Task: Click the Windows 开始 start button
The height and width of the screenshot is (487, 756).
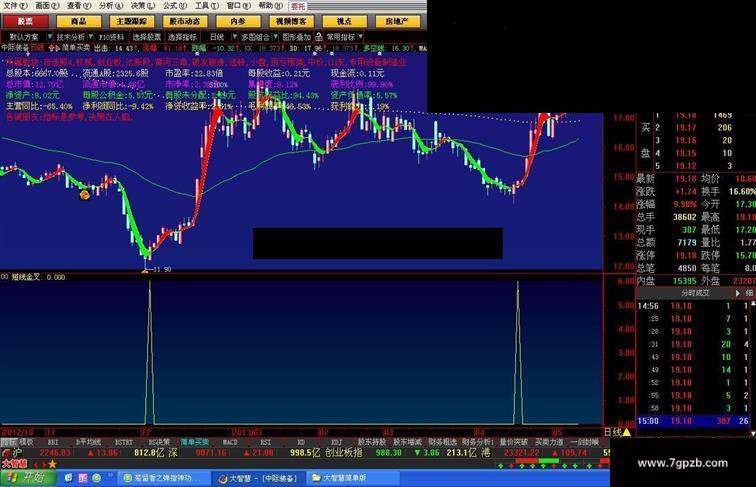Action: 27,478
